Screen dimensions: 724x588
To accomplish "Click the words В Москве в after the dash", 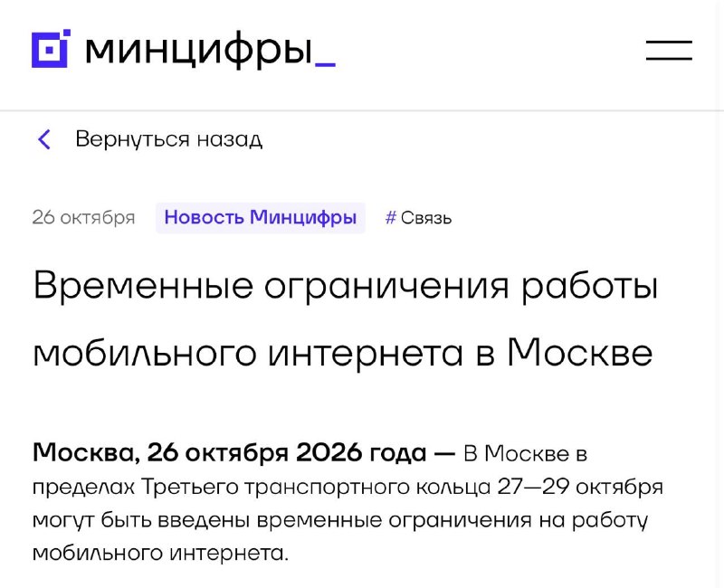I will pyautogui.click(x=526, y=454).
